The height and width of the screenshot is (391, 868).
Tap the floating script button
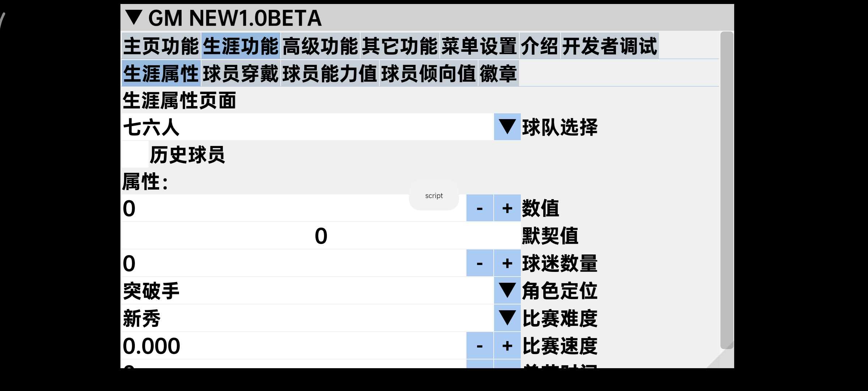[x=434, y=195]
